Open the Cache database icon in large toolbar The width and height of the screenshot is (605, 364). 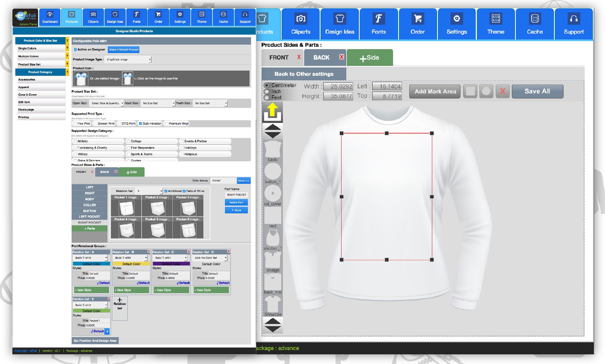tap(535, 19)
